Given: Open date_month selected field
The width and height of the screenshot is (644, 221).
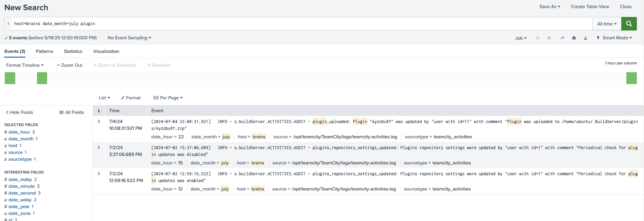Looking at the screenshot, I should [21, 139].
